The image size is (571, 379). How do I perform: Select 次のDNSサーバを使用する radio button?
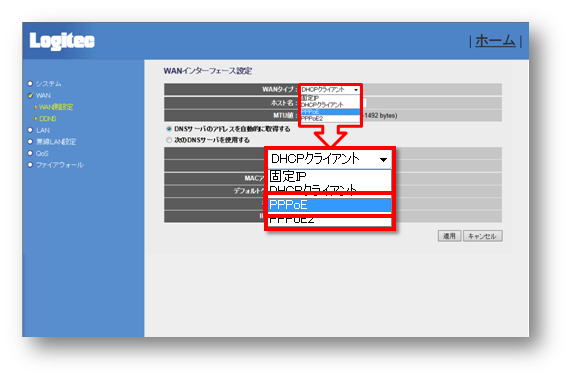point(169,140)
